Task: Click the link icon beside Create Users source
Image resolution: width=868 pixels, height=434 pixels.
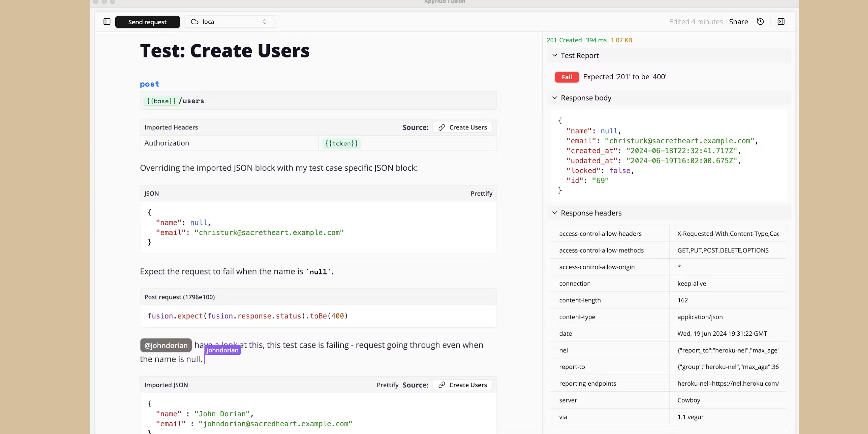Action: (x=442, y=127)
